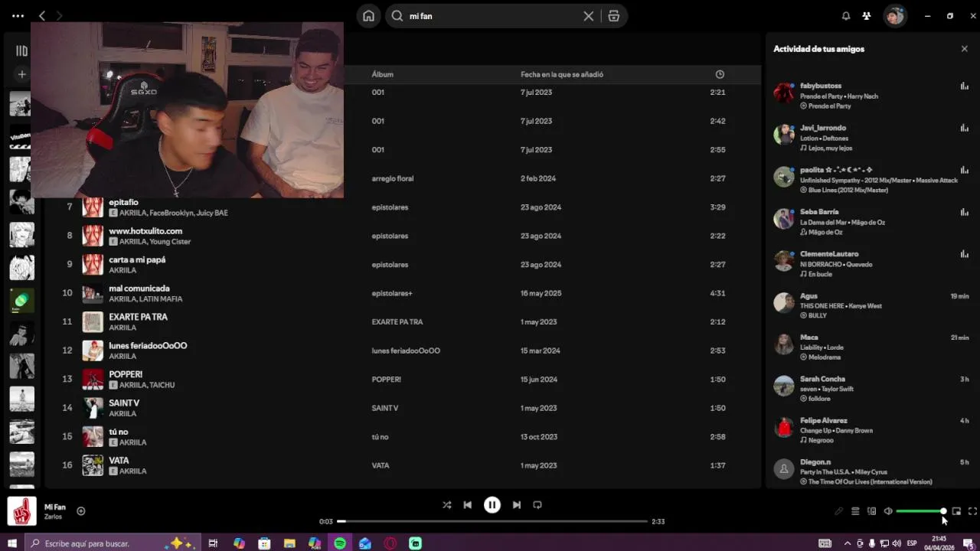Open the Windows Start menu
This screenshot has width=980, height=551.
12,543
